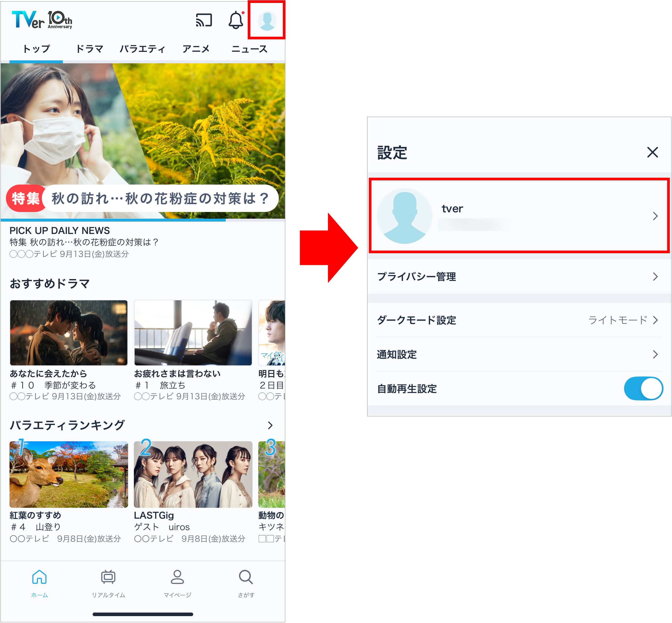Close the 設定 panel
Viewport: 672px width, 623px height.
click(x=652, y=152)
